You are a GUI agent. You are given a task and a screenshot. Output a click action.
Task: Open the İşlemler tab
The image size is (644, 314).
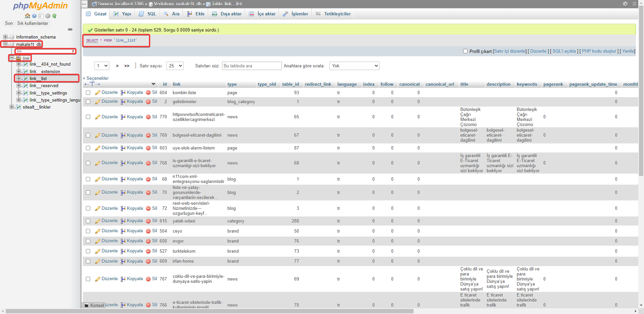coord(295,14)
